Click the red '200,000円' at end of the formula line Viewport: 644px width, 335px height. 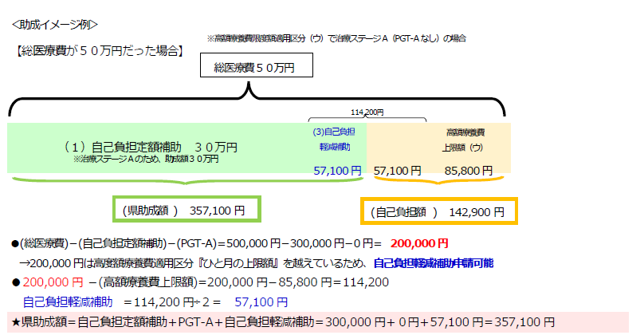coord(419,243)
